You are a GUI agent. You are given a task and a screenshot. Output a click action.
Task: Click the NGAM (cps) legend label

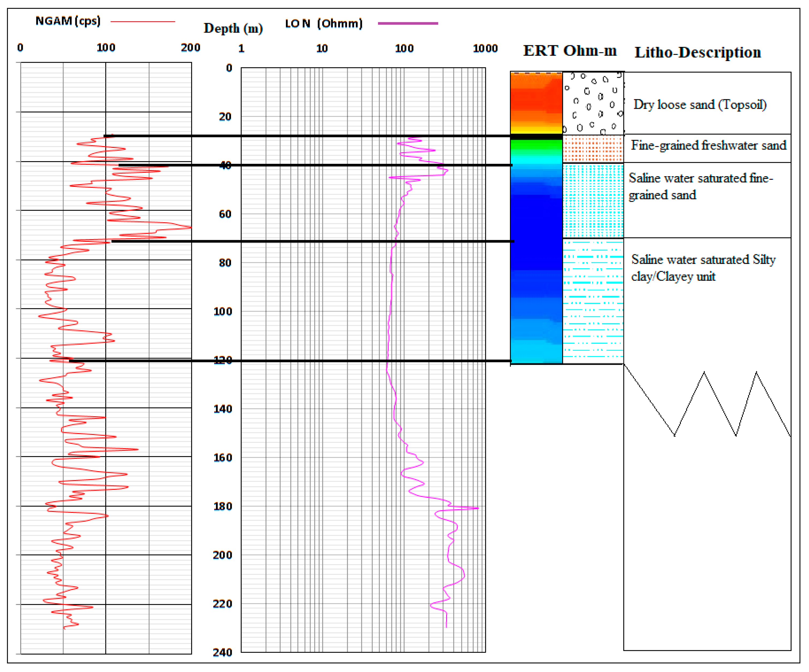[68, 21]
